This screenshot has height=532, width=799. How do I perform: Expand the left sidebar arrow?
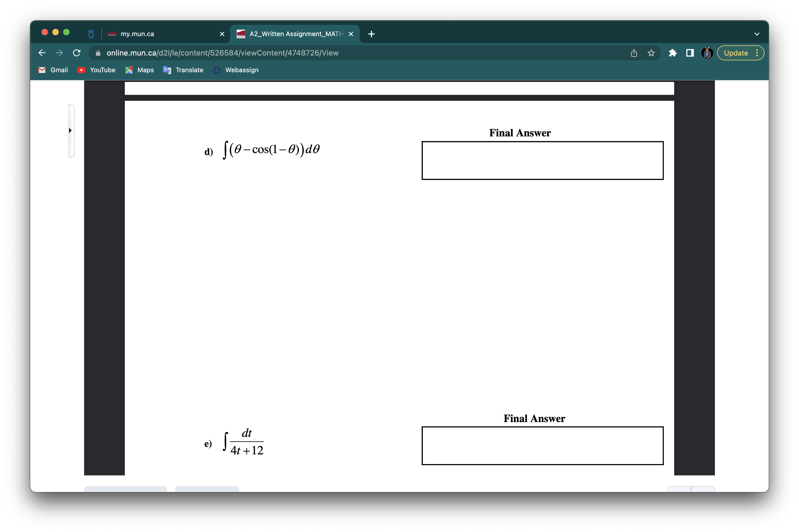[x=70, y=130]
